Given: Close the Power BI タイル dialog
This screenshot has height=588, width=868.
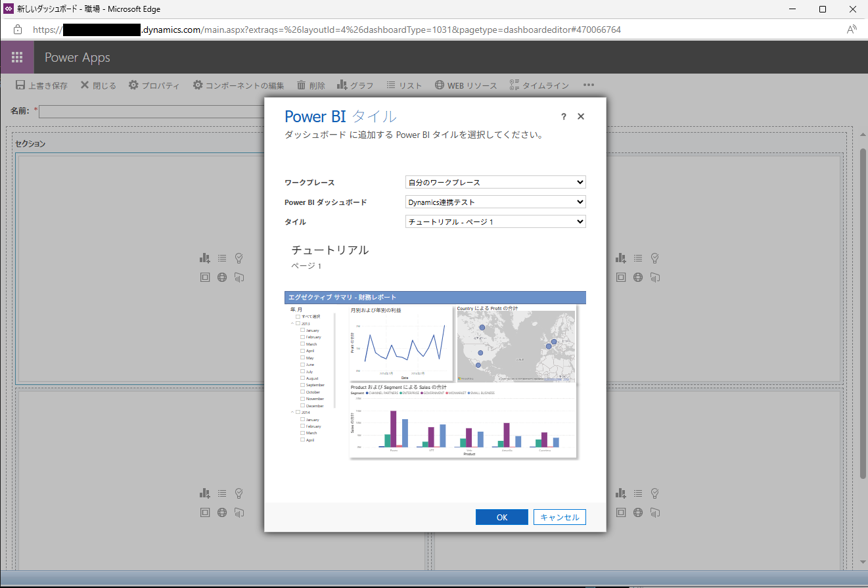Looking at the screenshot, I should (581, 116).
